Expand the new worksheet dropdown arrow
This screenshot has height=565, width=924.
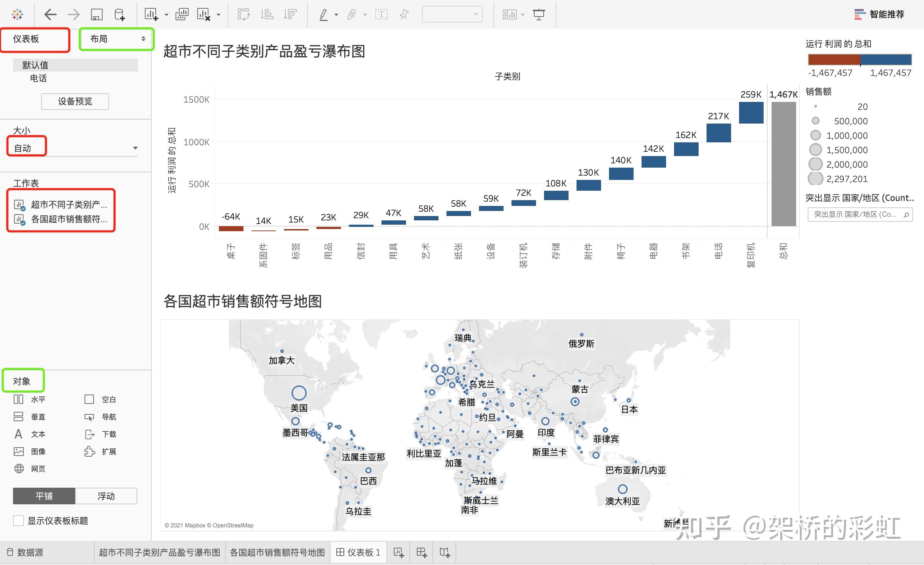(167, 15)
